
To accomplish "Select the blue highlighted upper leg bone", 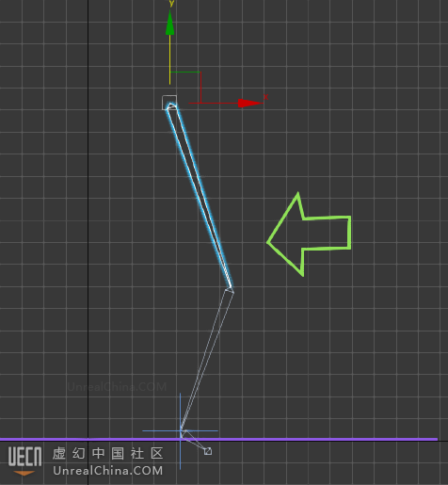I will pos(200,196).
